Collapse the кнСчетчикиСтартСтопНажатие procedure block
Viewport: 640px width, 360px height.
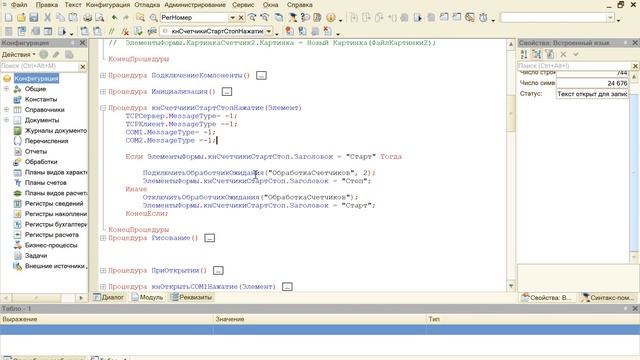[103, 108]
